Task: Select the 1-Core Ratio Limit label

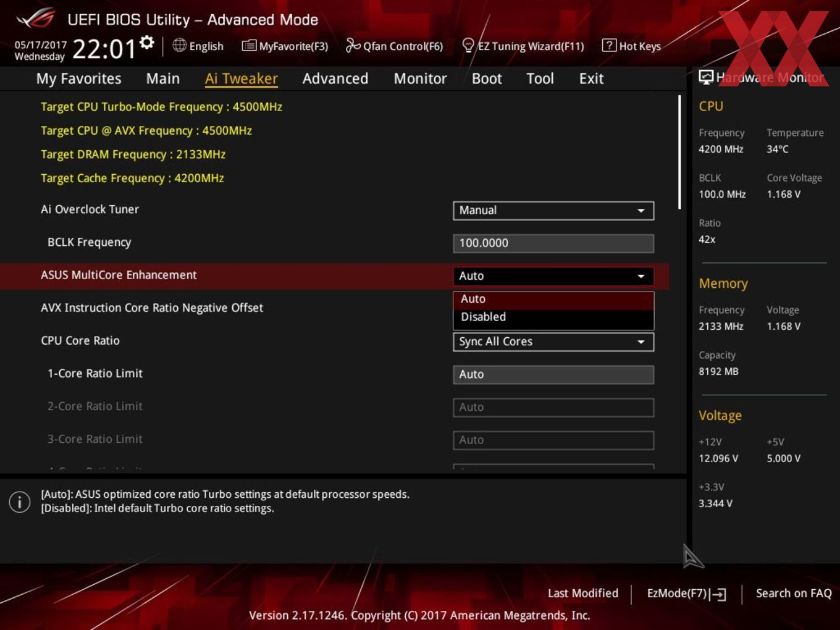Action: (x=95, y=373)
